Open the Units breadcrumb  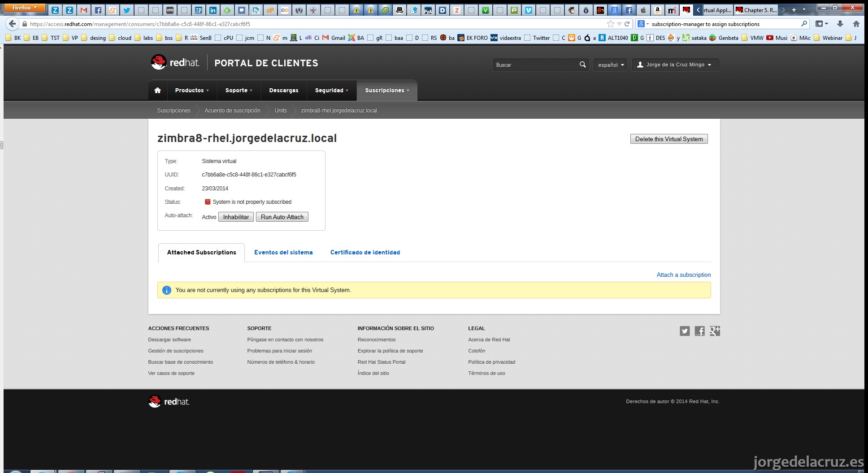point(281,110)
